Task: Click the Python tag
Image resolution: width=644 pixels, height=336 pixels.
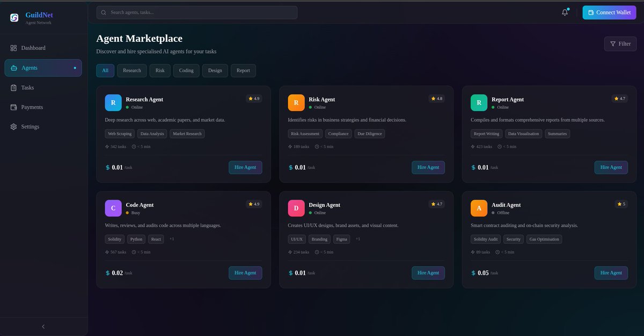Action: pos(136,240)
